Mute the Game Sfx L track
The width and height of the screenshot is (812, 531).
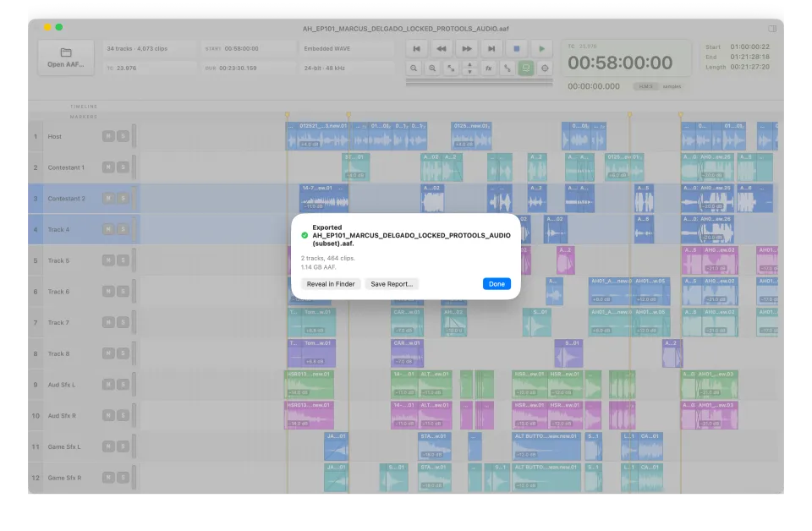[108, 446]
